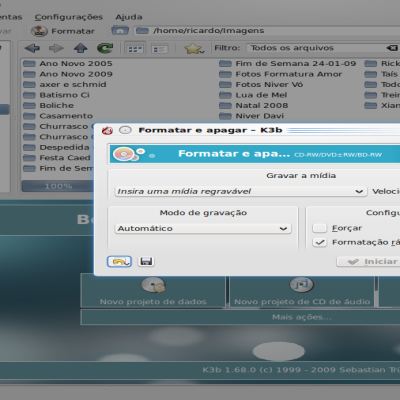Open the Ano Novo 2005 folder
The width and height of the screenshot is (400, 400).
pos(68,63)
